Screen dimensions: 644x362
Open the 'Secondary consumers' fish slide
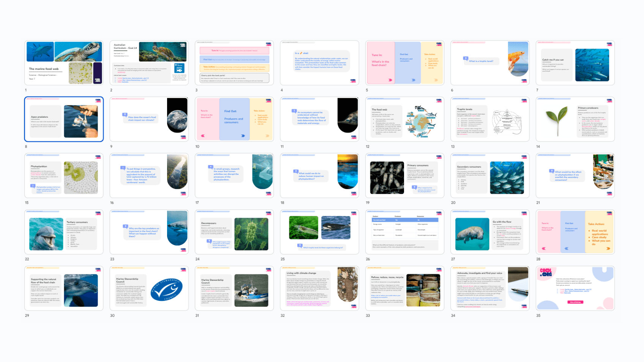(x=490, y=176)
